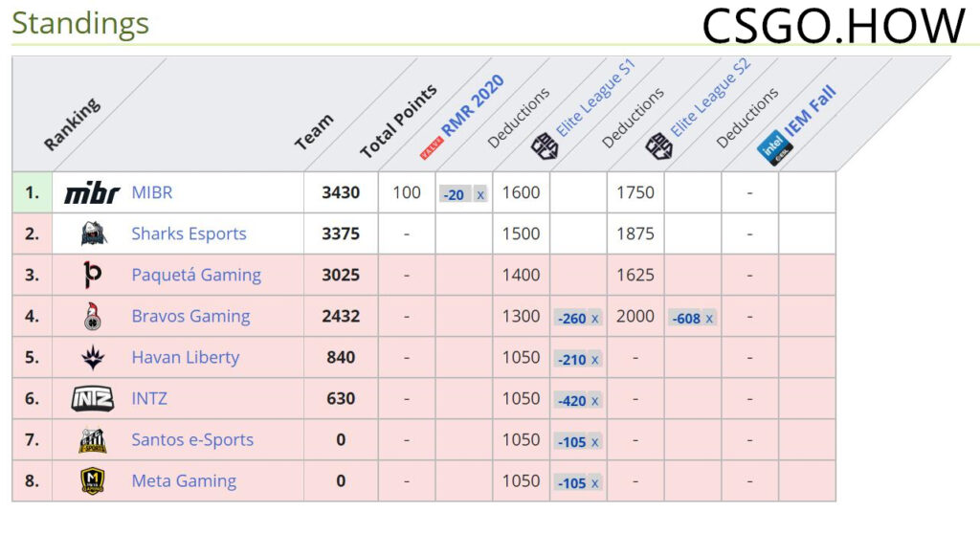
Task: Click the MIBR team logo
Action: pyautogui.click(x=92, y=193)
